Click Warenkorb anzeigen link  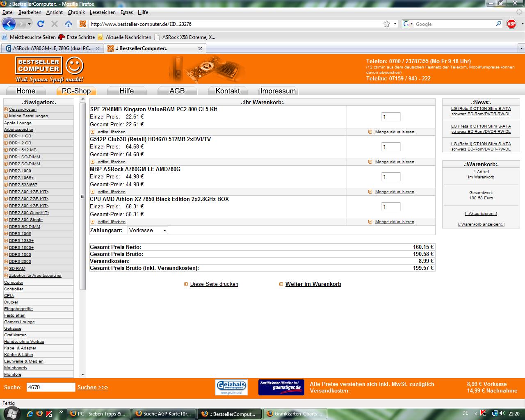point(481,224)
